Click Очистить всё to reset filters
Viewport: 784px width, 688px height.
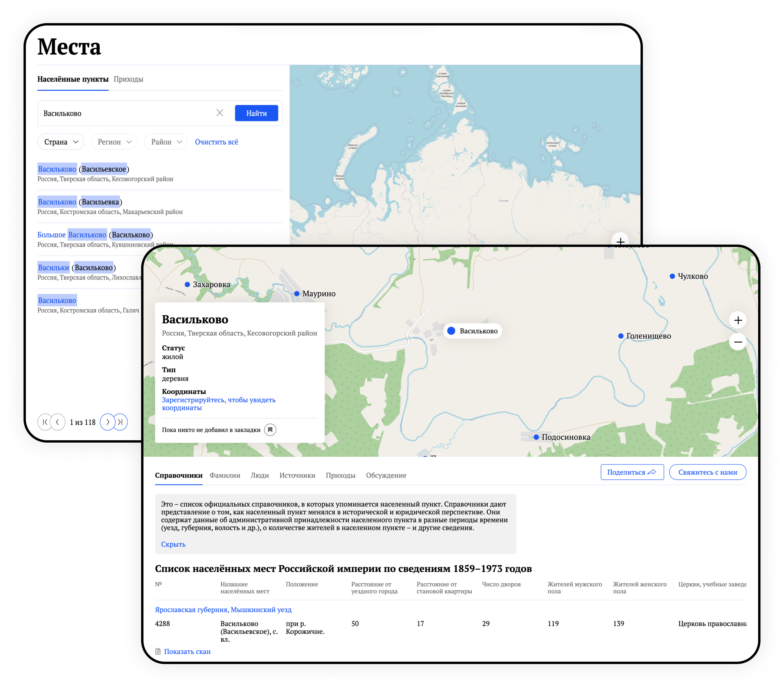coord(216,142)
